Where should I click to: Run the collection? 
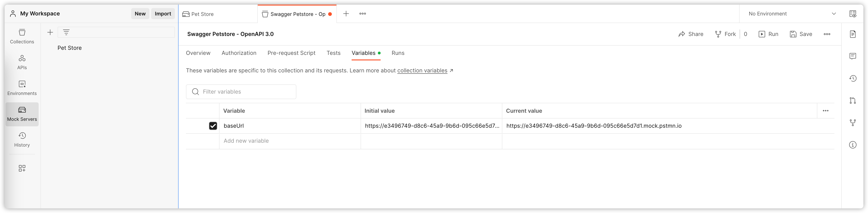pyautogui.click(x=768, y=34)
